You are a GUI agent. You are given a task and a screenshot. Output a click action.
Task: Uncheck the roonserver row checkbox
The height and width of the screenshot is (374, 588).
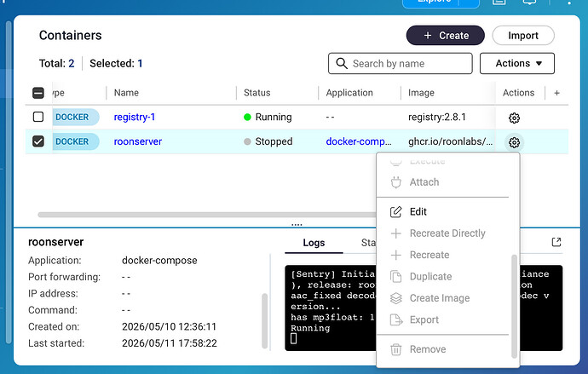(x=38, y=141)
